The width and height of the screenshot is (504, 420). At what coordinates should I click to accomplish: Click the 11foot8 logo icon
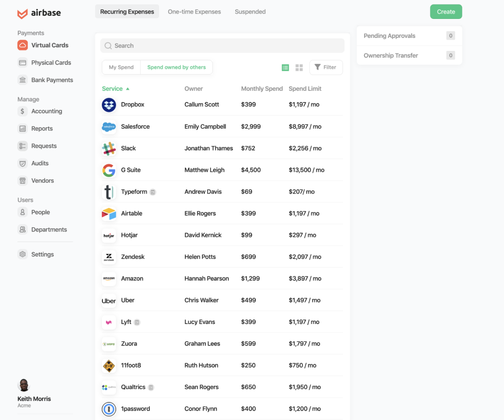pyautogui.click(x=109, y=366)
